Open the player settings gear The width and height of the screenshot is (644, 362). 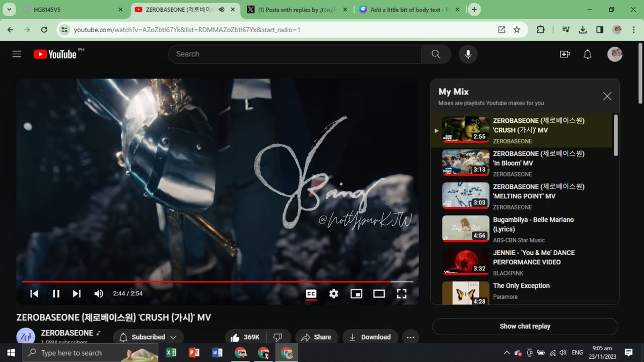coord(334,293)
